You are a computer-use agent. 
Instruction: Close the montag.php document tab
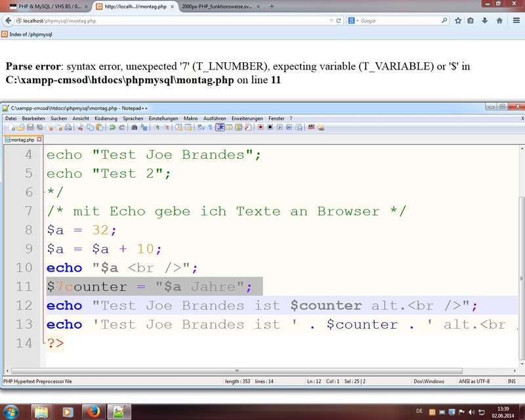tap(39, 140)
